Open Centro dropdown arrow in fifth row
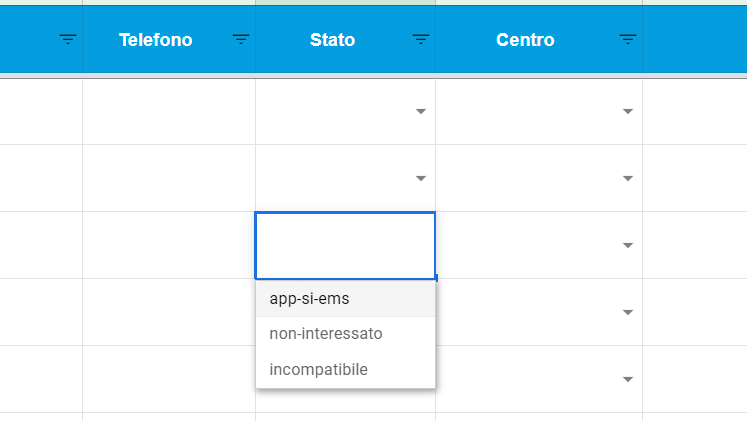The width and height of the screenshot is (747, 421). [x=628, y=380]
